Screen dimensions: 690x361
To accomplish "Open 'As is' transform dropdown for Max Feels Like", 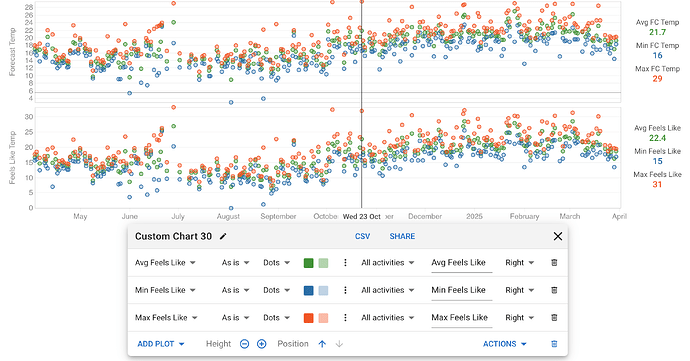I will [235, 317].
